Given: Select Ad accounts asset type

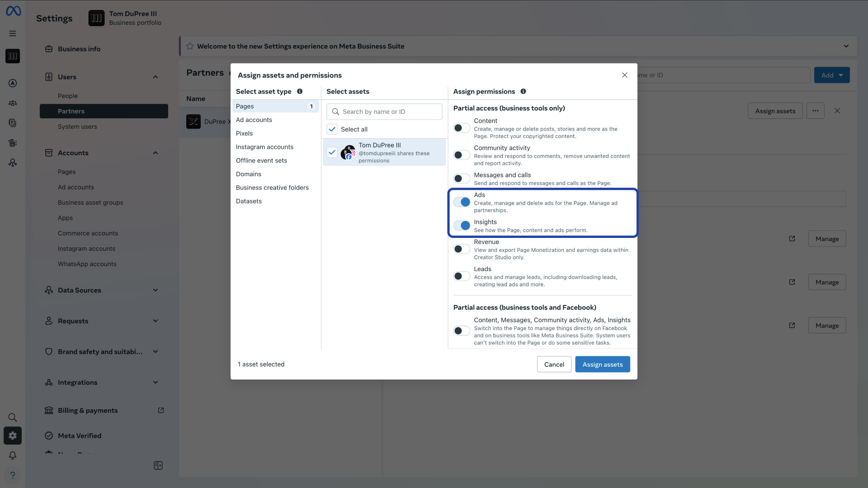Looking at the screenshot, I should point(254,120).
